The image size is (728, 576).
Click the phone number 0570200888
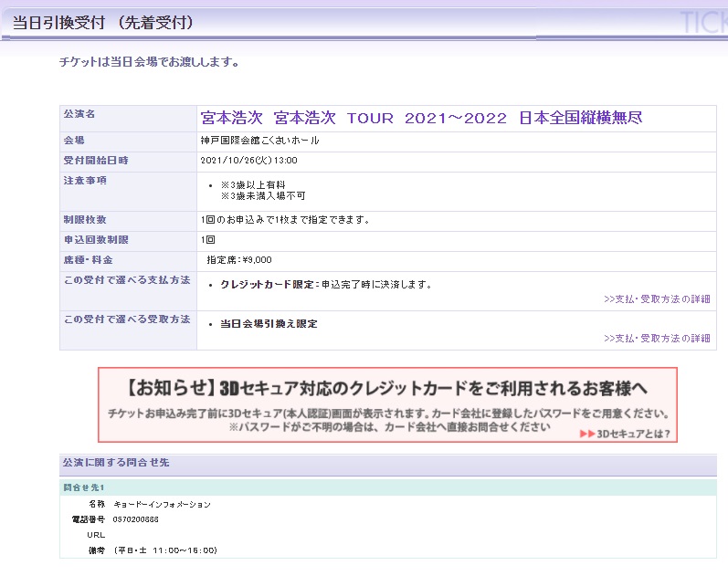(x=135, y=519)
